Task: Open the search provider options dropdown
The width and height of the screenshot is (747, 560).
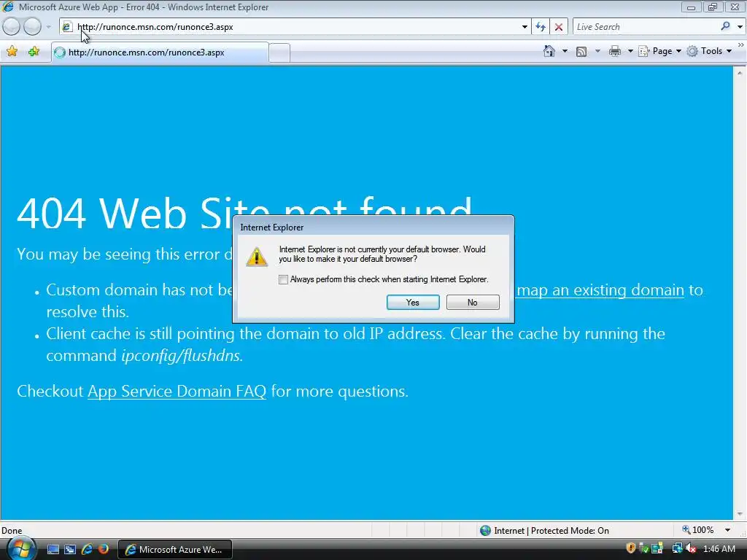Action: (x=740, y=27)
